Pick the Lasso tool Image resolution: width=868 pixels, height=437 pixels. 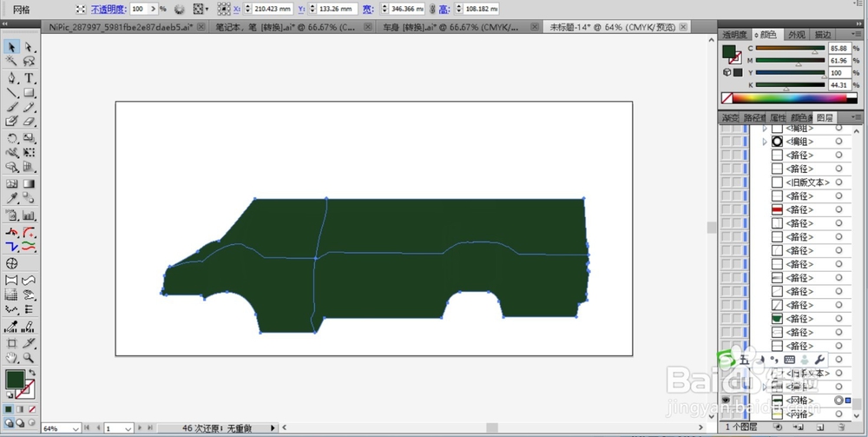click(29, 61)
